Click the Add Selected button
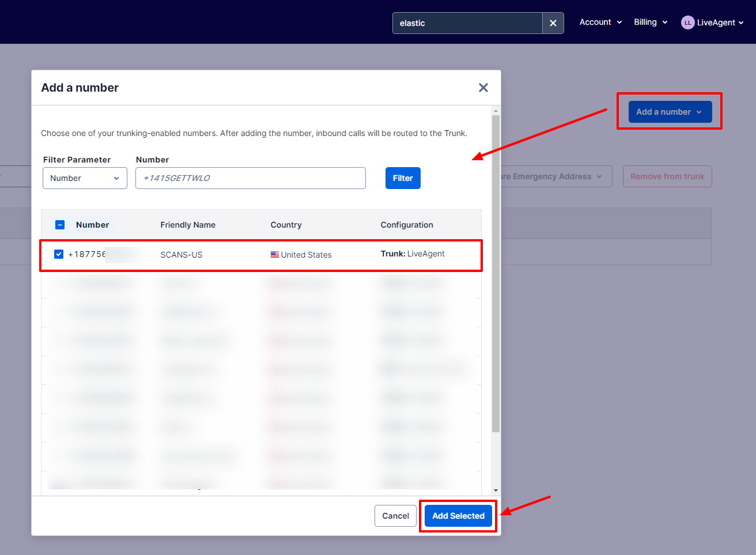 tap(458, 516)
